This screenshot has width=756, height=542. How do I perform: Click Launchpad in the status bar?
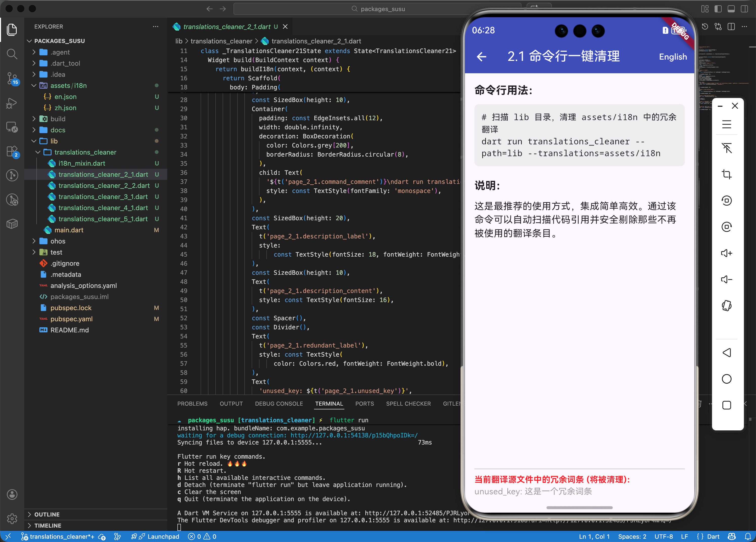[163, 536]
